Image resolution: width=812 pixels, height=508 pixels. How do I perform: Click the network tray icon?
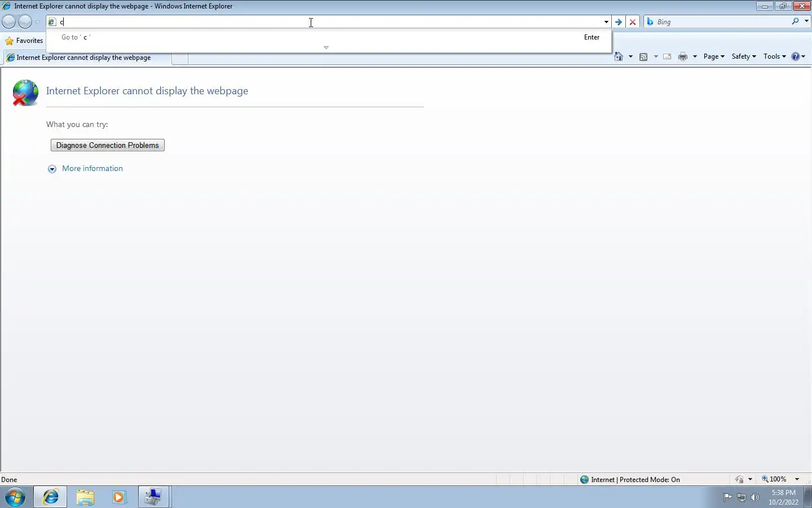point(742,497)
